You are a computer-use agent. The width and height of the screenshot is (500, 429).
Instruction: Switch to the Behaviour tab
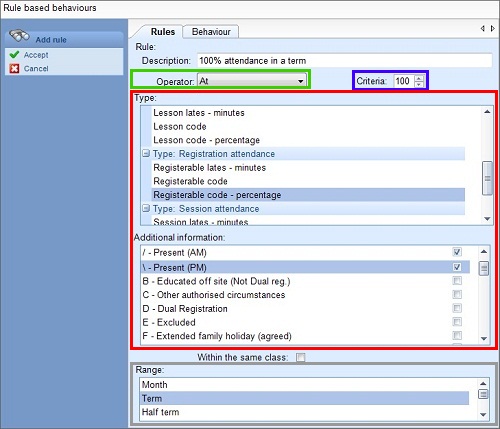coord(211,32)
